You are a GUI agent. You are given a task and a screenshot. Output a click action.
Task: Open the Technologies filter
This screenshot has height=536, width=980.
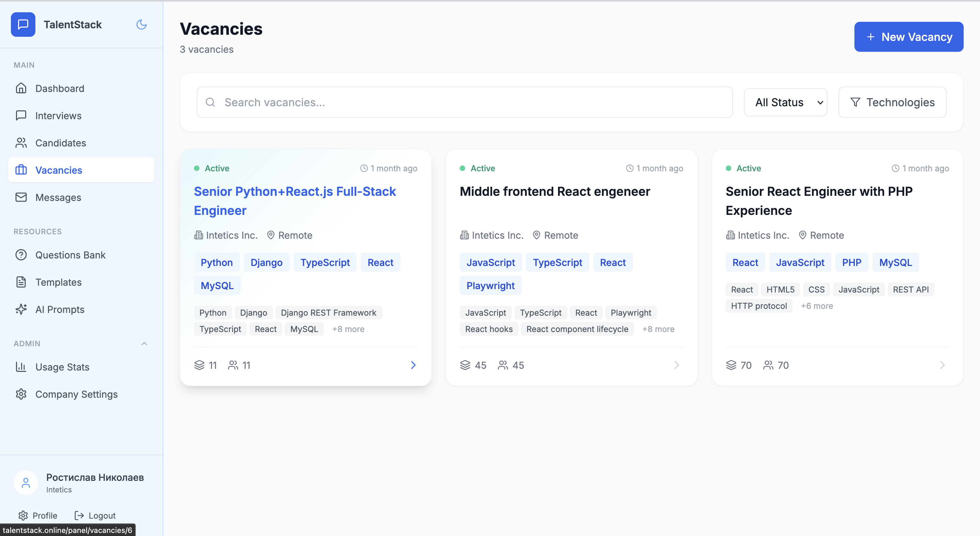[x=892, y=103]
